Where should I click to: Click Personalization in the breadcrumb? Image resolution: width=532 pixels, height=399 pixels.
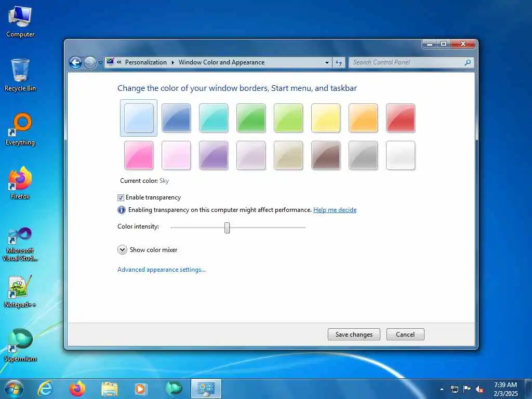pos(146,62)
